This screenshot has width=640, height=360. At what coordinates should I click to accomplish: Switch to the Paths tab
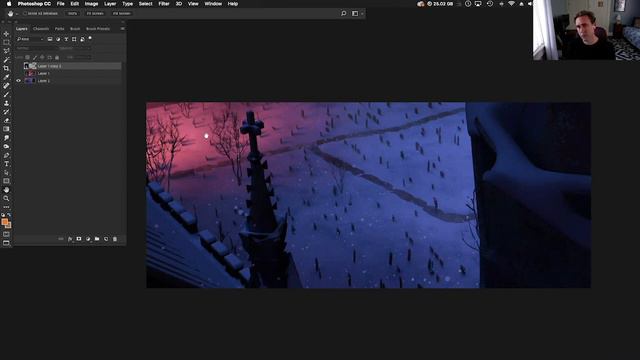(x=60, y=29)
